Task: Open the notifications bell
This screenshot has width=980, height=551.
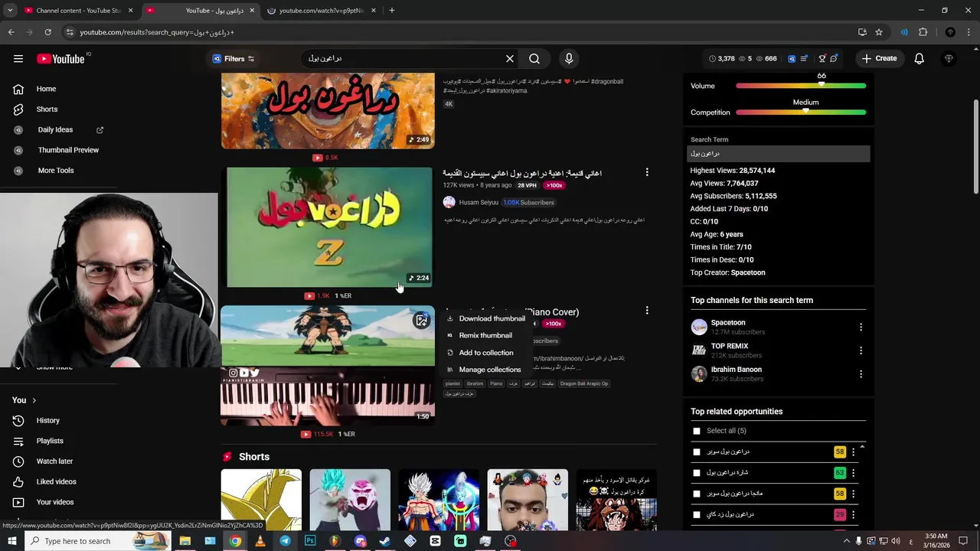Action: (x=920, y=59)
